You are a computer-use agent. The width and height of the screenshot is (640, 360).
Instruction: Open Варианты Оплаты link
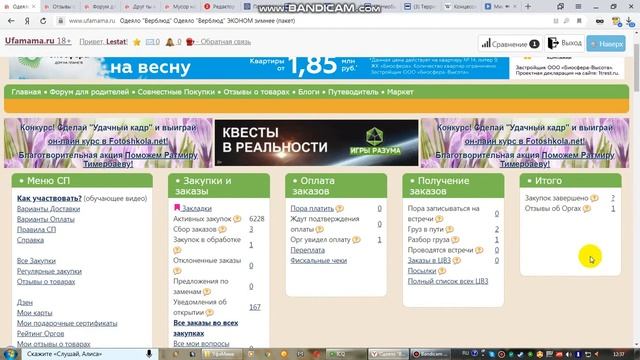point(46,219)
